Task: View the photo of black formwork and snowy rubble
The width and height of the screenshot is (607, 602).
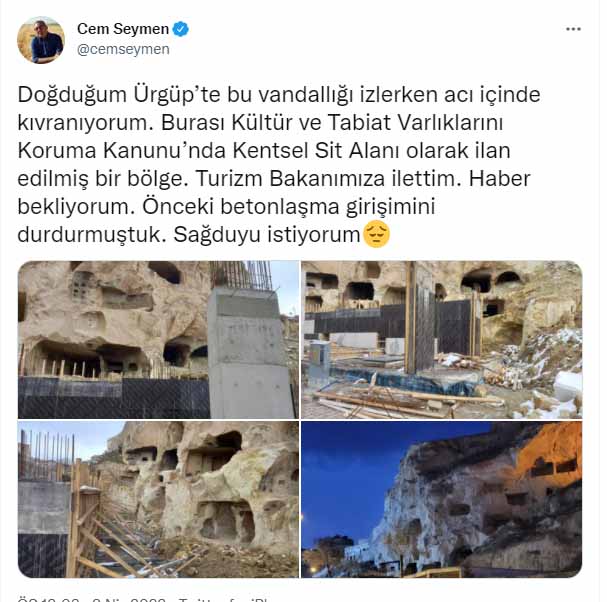Action: (x=441, y=340)
